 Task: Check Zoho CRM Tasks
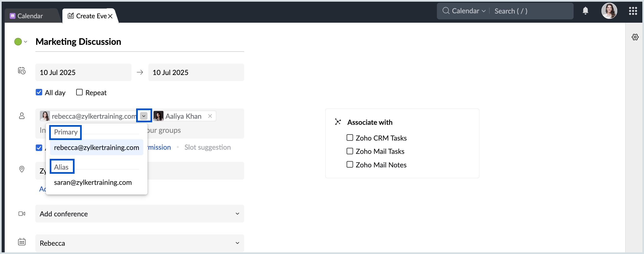(350, 138)
